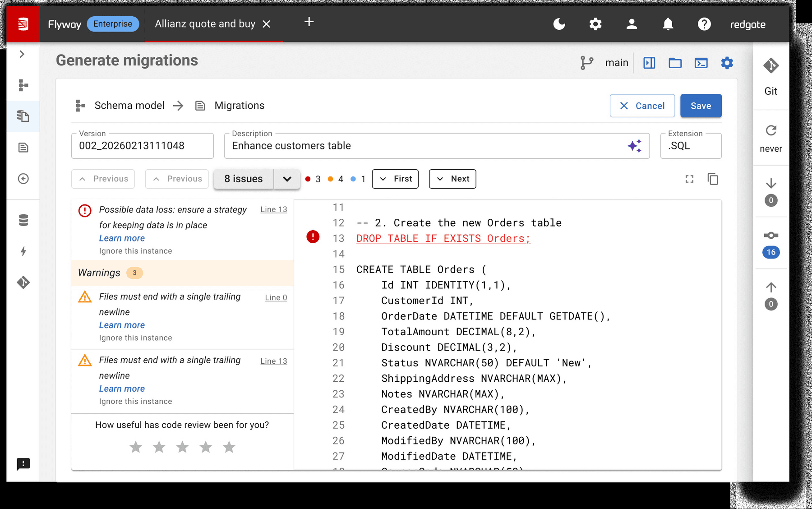Open Schema model page in sidebar

[x=23, y=85]
